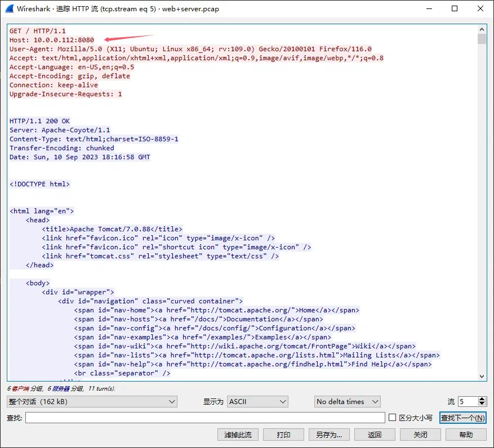Click the nav-examples Examples line

click(x=203, y=337)
